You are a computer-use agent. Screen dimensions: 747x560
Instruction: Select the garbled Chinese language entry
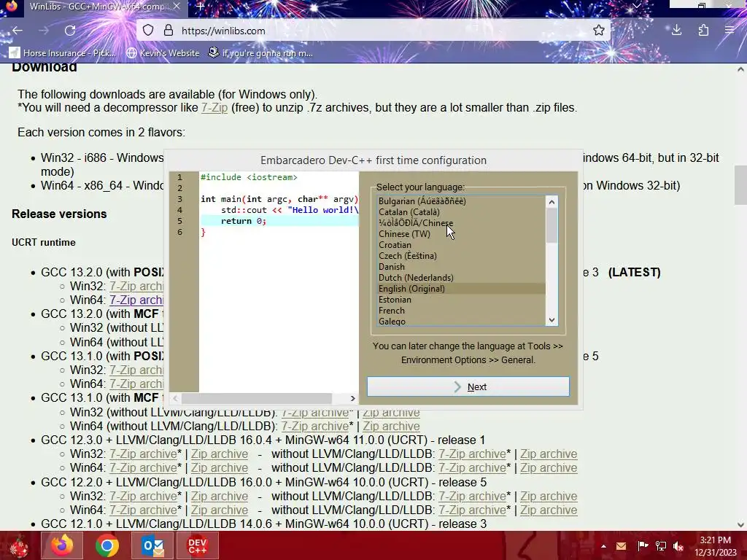461,223
